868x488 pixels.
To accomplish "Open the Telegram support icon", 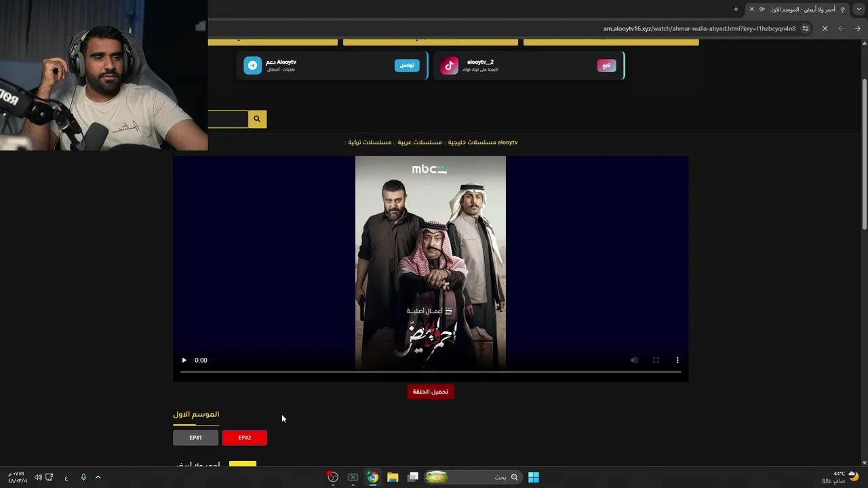I will pos(252,65).
